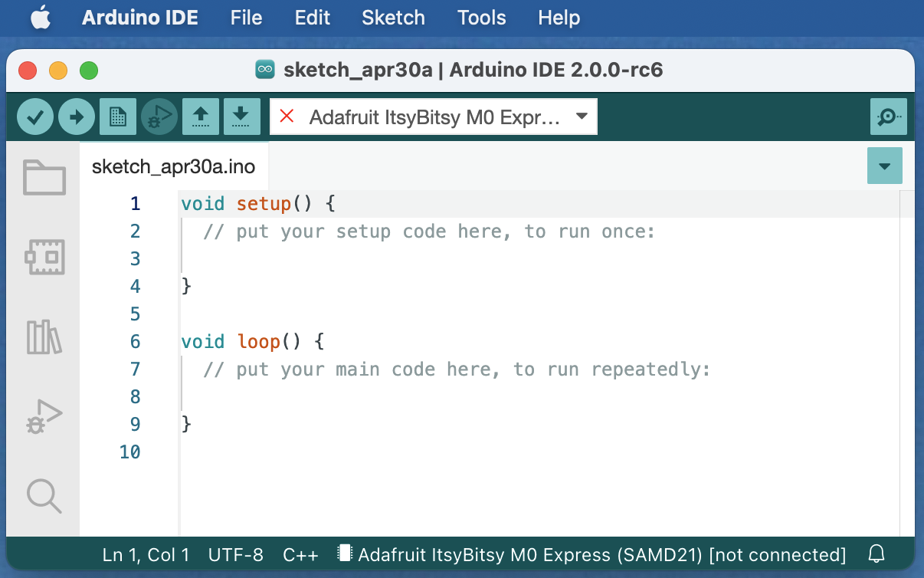Save sketch using the down-arrow icon

(241, 117)
